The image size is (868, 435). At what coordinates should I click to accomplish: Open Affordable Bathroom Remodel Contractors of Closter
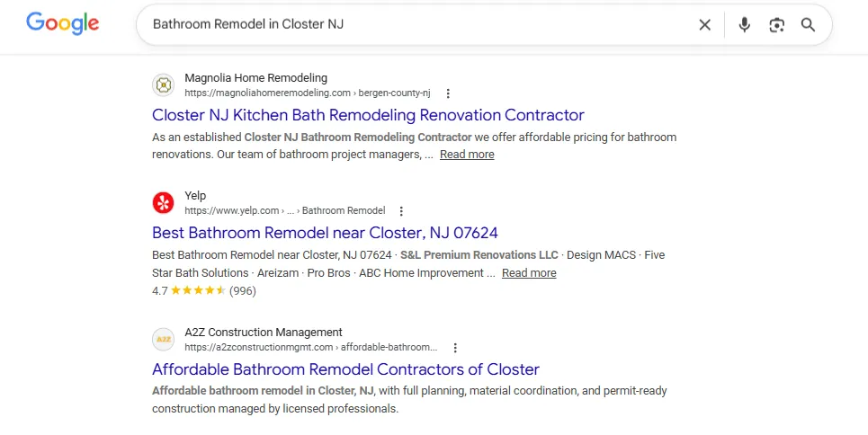[345, 369]
